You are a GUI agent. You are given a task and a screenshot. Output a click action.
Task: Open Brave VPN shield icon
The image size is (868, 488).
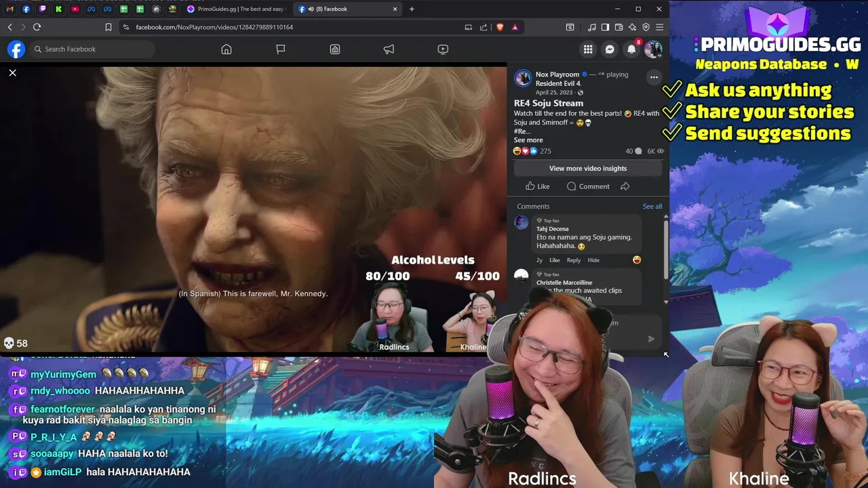click(x=646, y=27)
